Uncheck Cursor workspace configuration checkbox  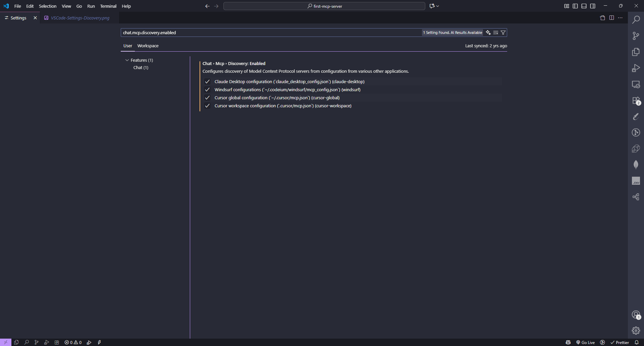207,106
